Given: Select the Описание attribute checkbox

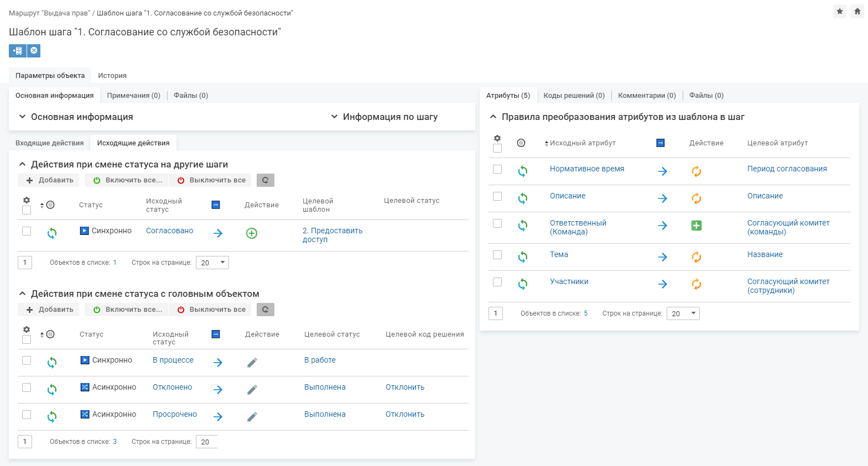Looking at the screenshot, I should (x=497, y=196).
